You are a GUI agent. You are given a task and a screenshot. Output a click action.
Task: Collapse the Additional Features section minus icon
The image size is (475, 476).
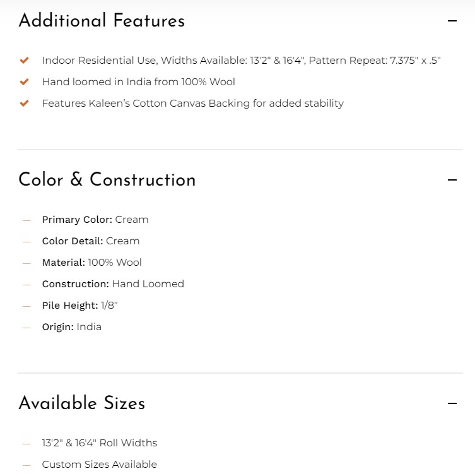(452, 21)
